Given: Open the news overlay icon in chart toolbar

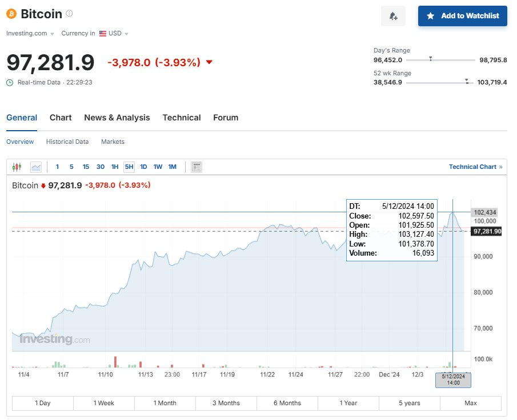Looking at the screenshot, I should (x=197, y=167).
